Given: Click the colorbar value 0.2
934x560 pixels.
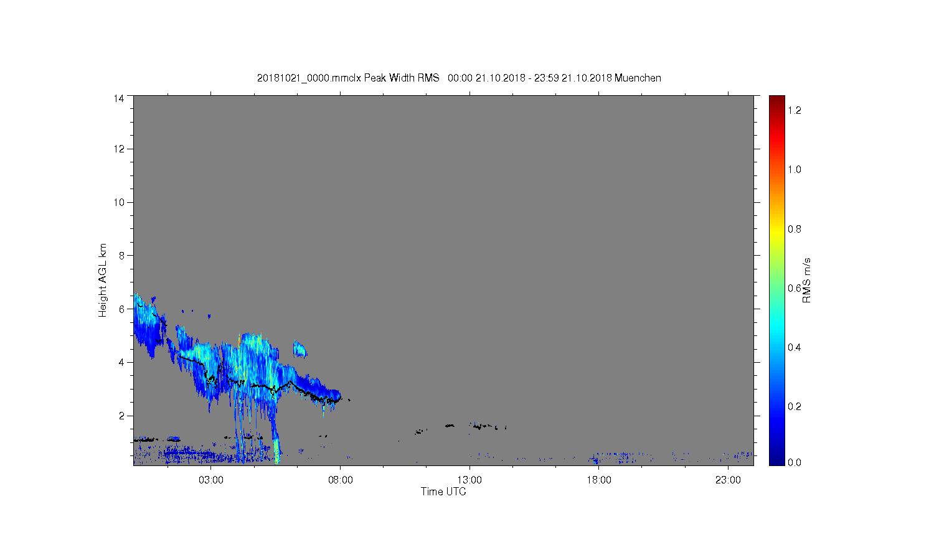Looking at the screenshot, I should click(794, 406).
